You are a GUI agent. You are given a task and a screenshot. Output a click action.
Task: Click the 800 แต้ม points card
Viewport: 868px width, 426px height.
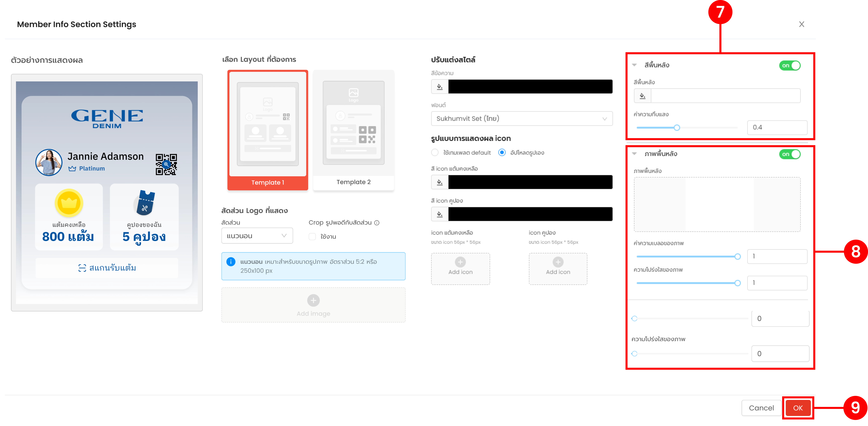coord(69,217)
